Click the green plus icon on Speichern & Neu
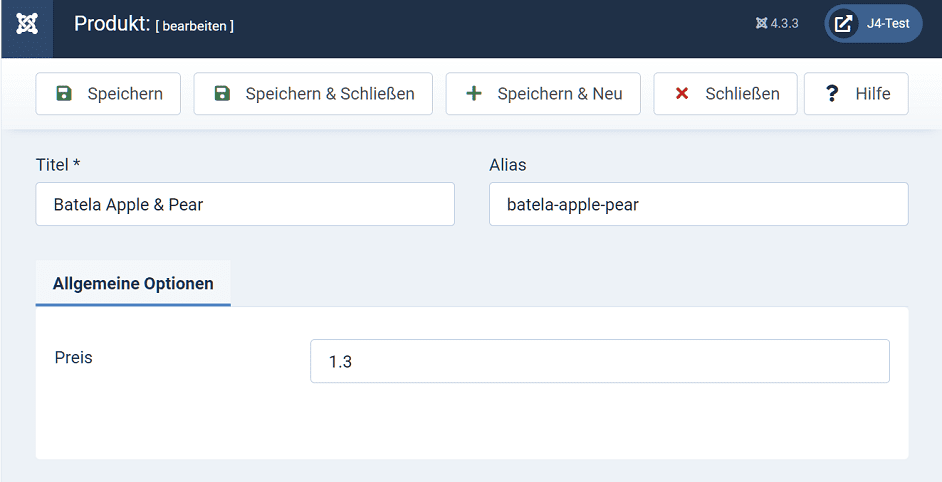The image size is (942, 482). tap(474, 94)
